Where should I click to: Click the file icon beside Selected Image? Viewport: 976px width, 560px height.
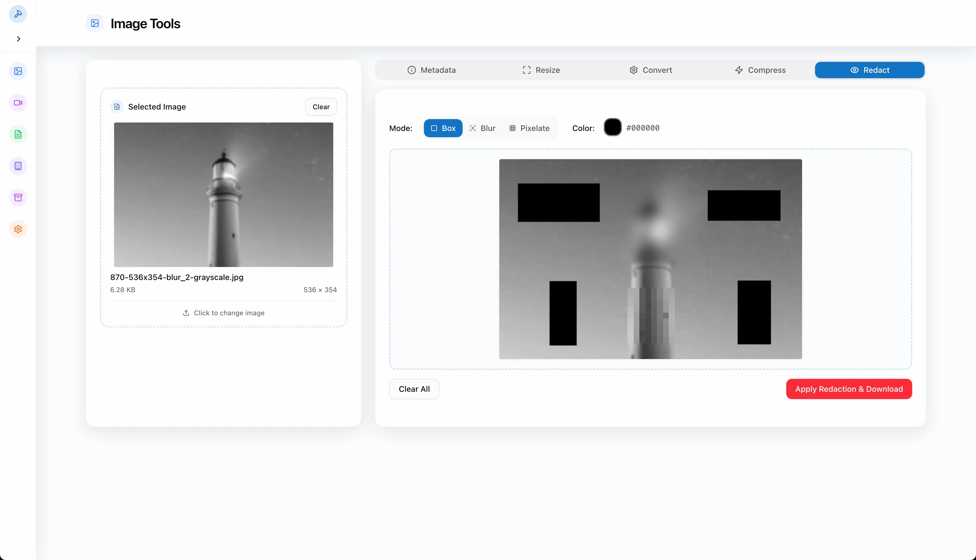pos(117,107)
